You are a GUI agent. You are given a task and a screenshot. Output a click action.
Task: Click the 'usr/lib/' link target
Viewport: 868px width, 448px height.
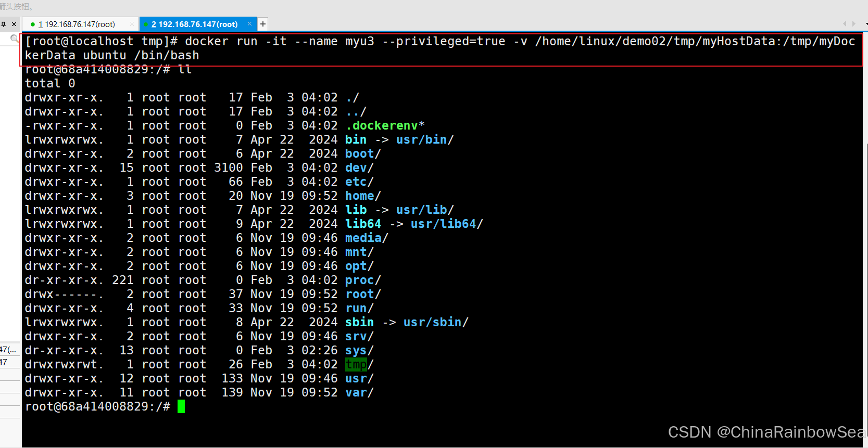(425, 210)
